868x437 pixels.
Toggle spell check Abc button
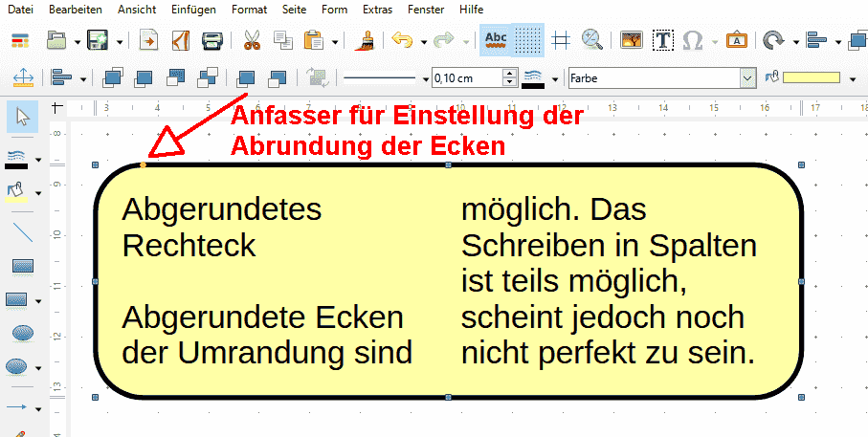click(x=497, y=40)
